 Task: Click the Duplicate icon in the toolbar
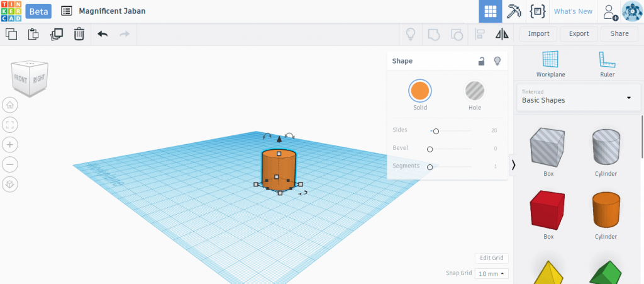pos(56,34)
